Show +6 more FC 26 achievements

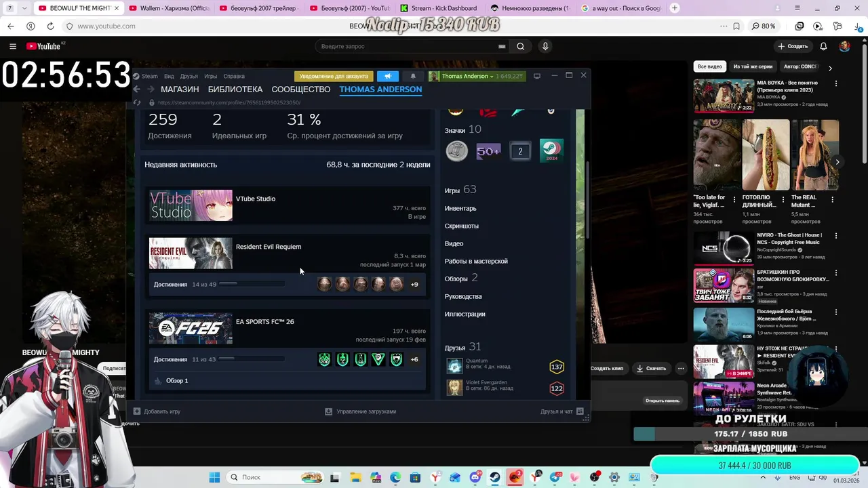(414, 360)
